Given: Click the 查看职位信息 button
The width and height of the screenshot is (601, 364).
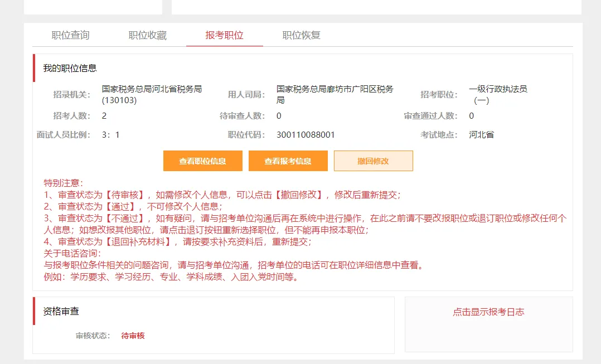Looking at the screenshot, I should click(203, 161).
